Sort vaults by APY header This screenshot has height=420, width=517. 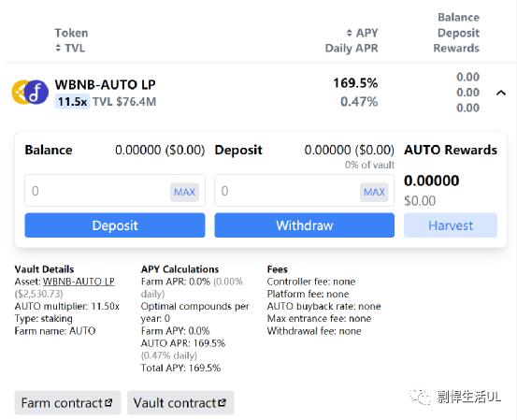(x=363, y=33)
